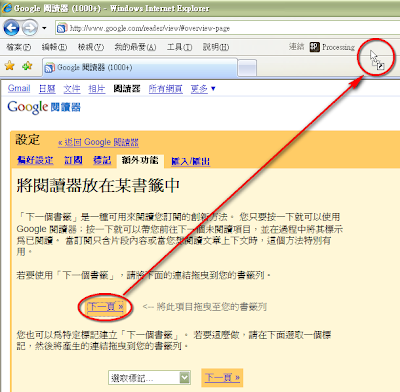The image size is (400, 392).
Task: Click the feed icon on the Google 閱讀器 tab
Action: 50,68
